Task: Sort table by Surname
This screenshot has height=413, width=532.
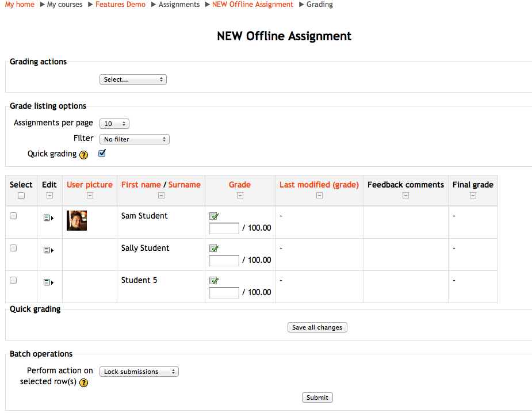Action: pyautogui.click(x=185, y=185)
